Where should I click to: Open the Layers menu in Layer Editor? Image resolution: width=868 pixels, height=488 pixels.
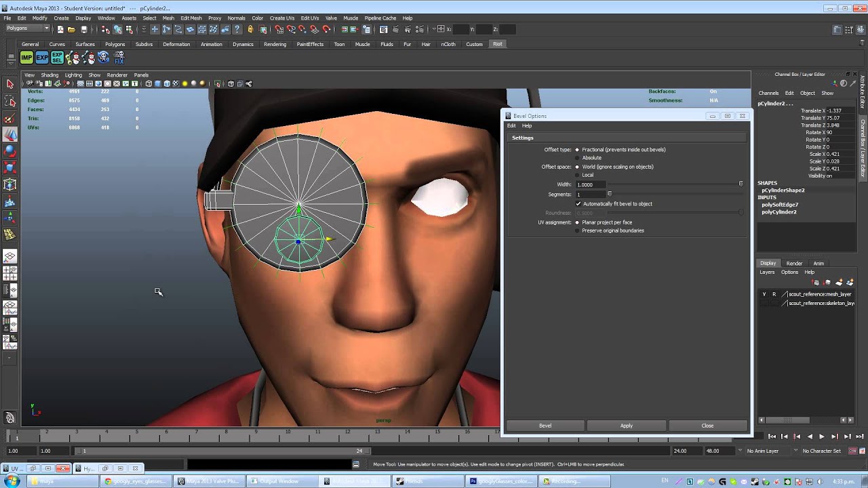click(x=767, y=272)
